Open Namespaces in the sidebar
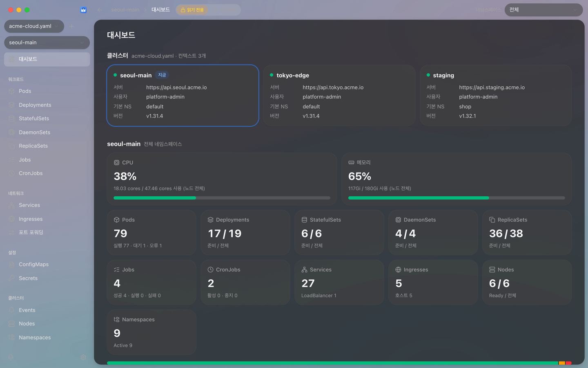 pyautogui.click(x=47, y=338)
